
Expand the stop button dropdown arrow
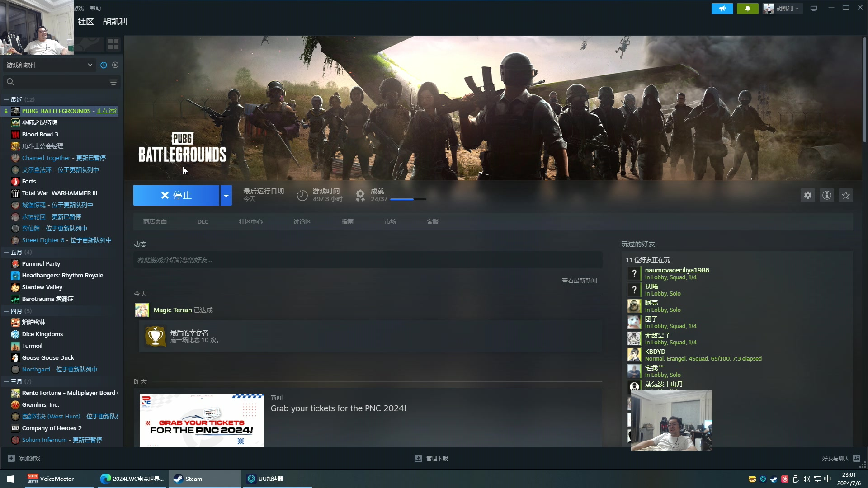(x=226, y=195)
